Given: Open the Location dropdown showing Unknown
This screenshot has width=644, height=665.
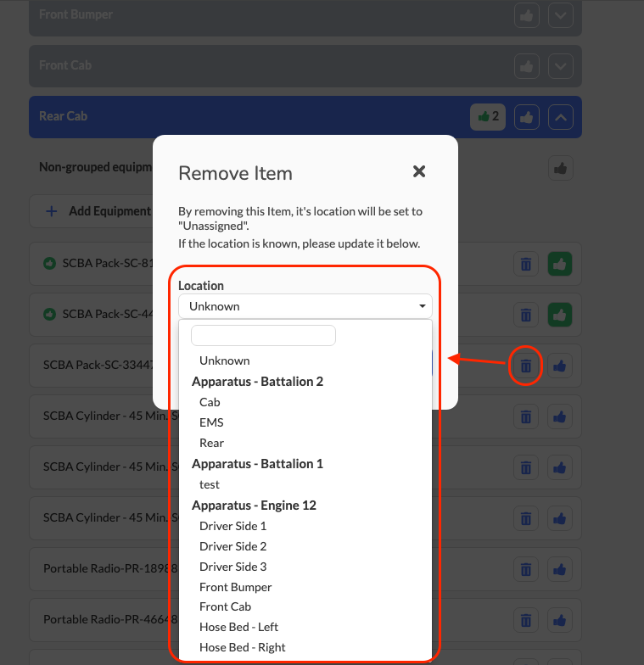Looking at the screenshot, I should pyautogui.click(x=305, y=306).
